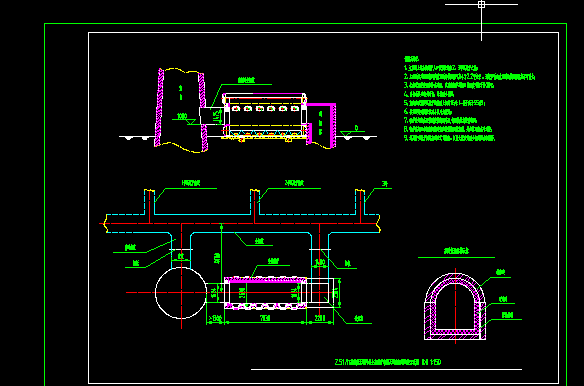Select the long horizontal dimension text below plan chamber

click(265, 319)
